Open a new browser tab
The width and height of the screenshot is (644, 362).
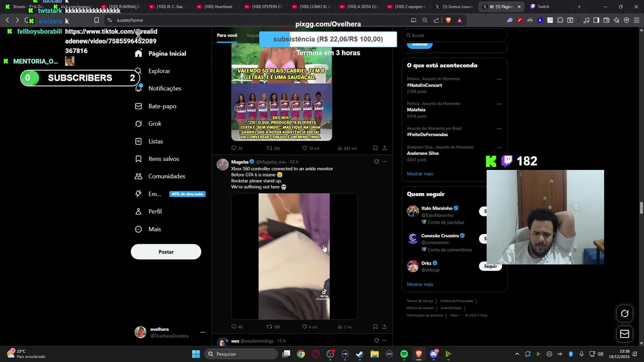coord(579,7)
